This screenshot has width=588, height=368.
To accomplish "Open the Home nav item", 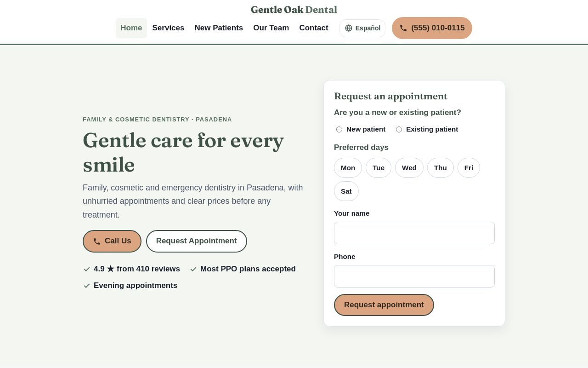I will point(131,28).
